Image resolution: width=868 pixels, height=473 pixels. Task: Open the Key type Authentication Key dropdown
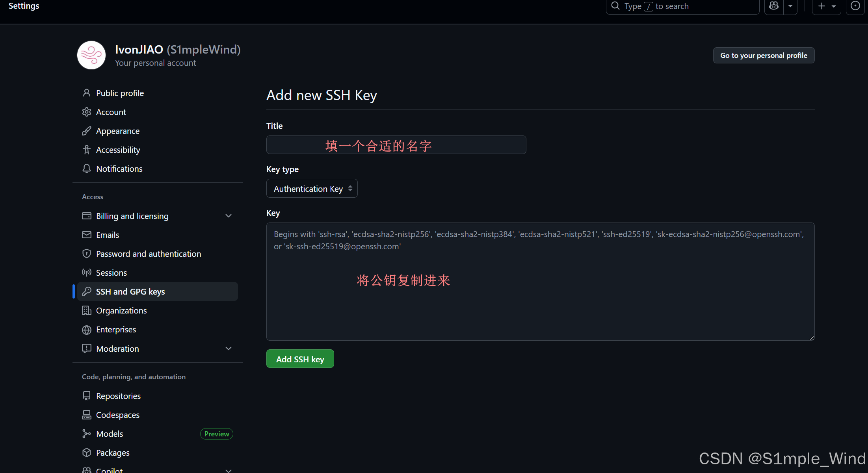pos(312,189)
